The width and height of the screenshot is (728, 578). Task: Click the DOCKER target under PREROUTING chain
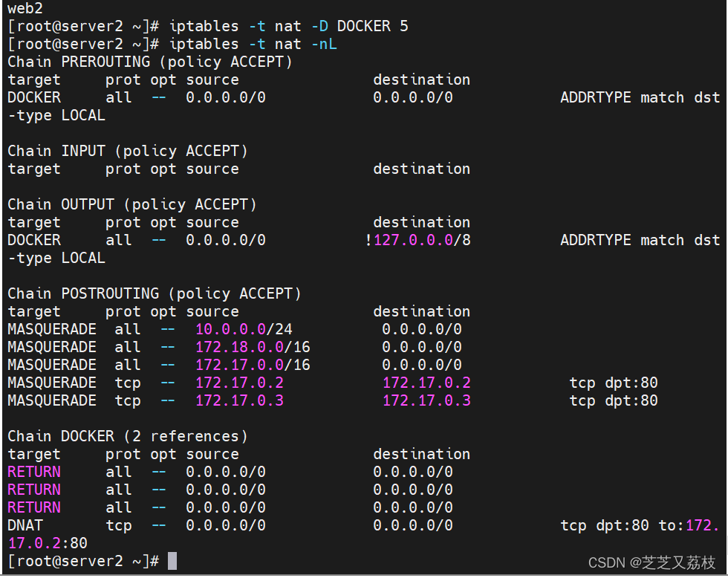[x=34, y=97]
